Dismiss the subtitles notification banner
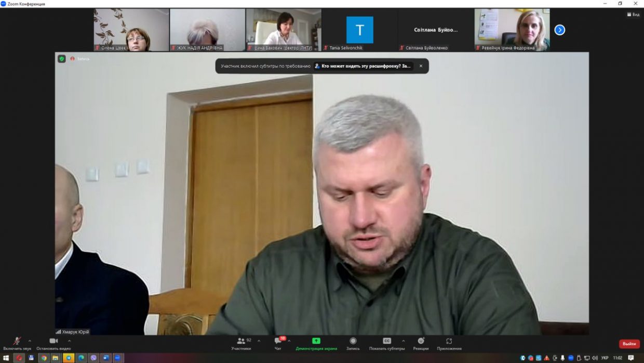 click(421, 66)
